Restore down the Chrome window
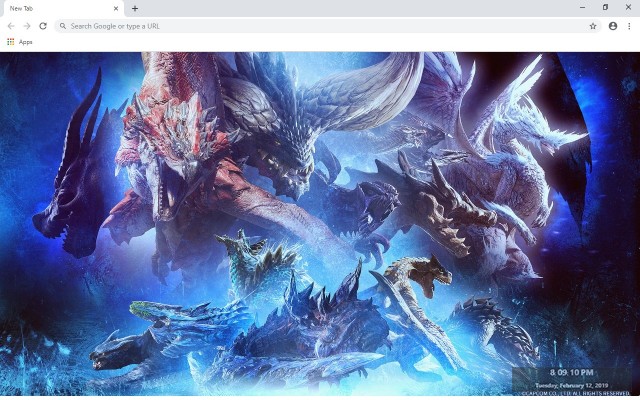640x400 pixels. click(605, 7)
